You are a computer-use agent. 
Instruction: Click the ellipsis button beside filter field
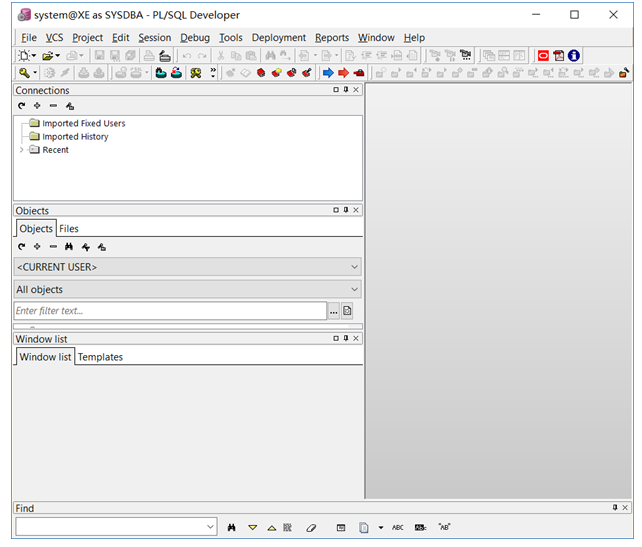[x=334, y=312]
